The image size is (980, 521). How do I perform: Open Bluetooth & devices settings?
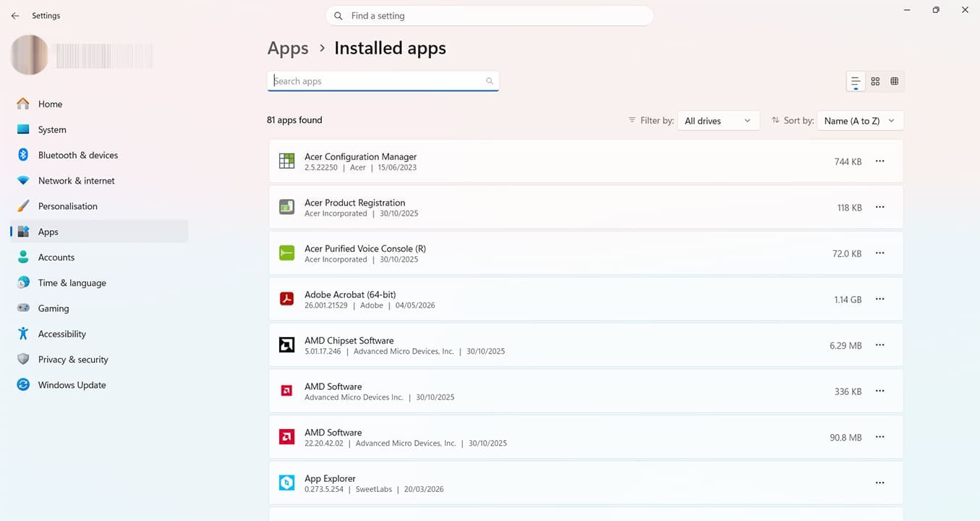click(x=99, y=155)
